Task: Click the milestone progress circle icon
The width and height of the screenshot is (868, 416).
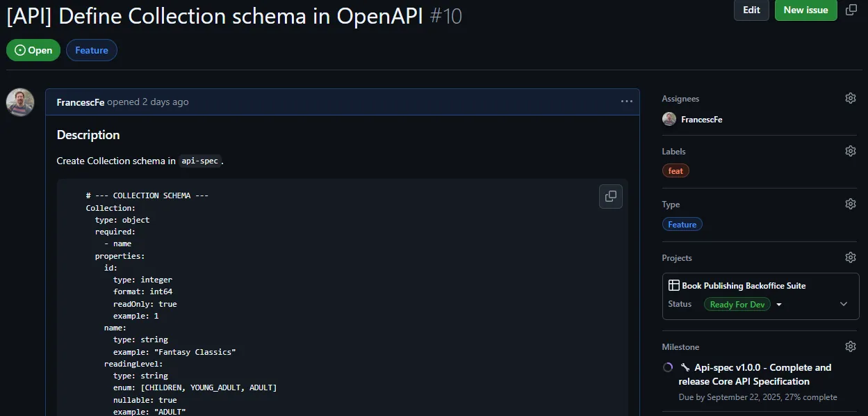Action: [x=668, y=367]
